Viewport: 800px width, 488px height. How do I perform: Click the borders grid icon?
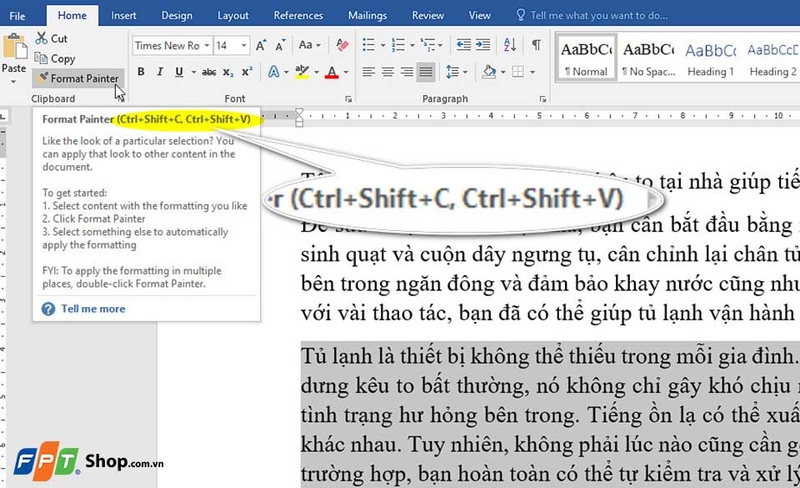coord(518,72)
